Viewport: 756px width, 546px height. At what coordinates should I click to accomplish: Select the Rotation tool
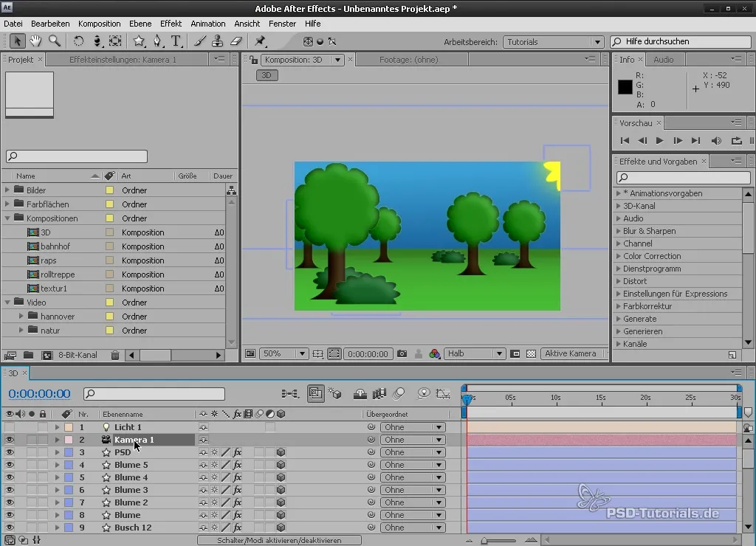coord(78,41)
